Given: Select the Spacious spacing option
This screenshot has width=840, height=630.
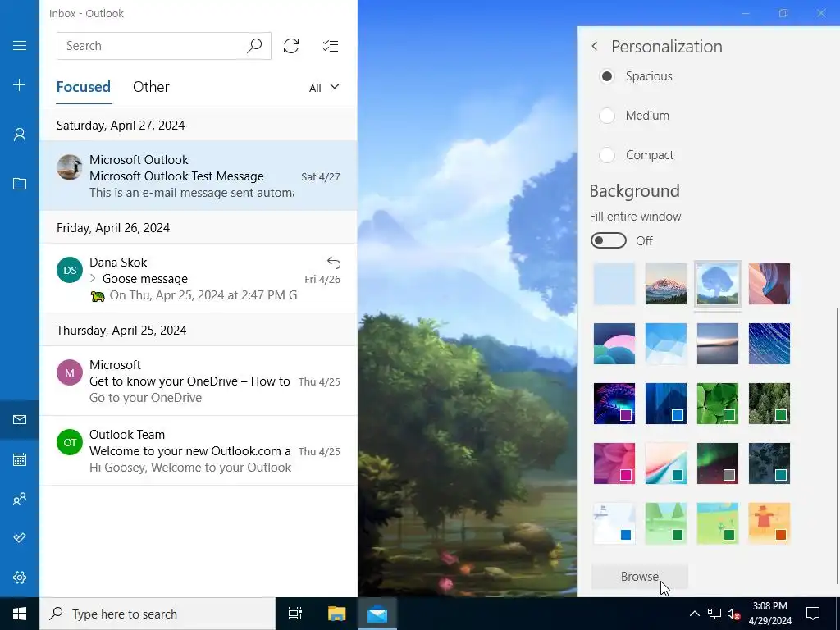Looking at the screenshot, I should 636,76.
